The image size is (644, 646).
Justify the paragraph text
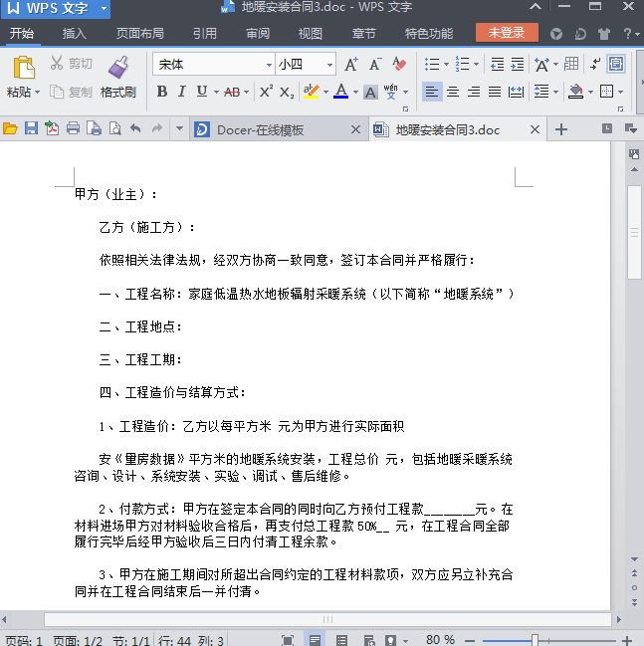[495, 92]
